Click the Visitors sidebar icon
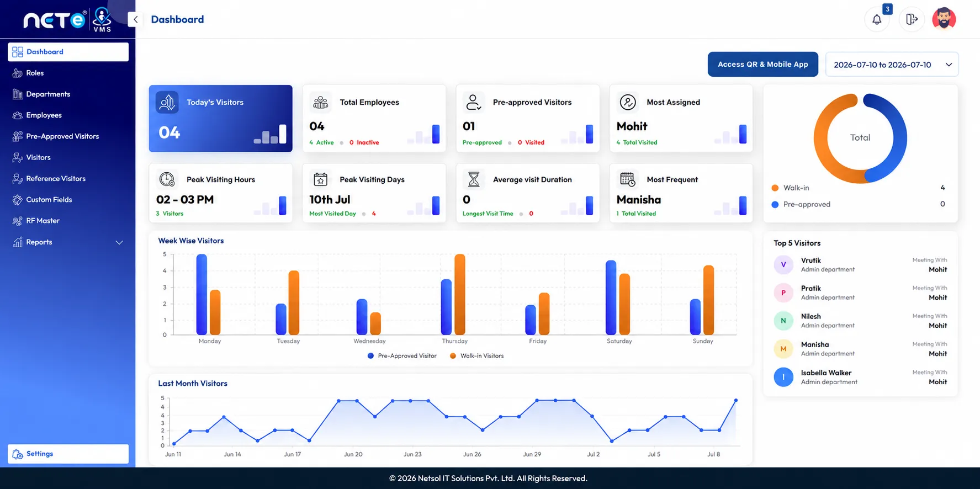Screen dimensions: 980x489 tap(18, 158)
